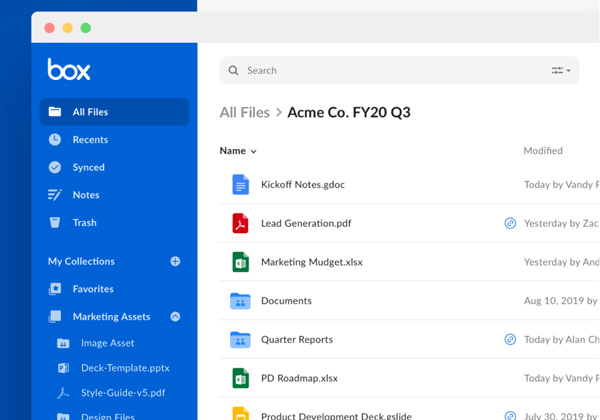
Task: Click into the Search field
Action: (399, 70)
